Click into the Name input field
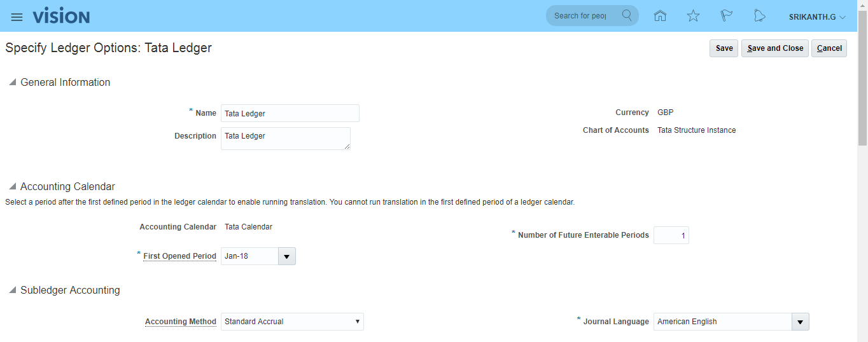 pyautogui.click(x=290, y=113)
